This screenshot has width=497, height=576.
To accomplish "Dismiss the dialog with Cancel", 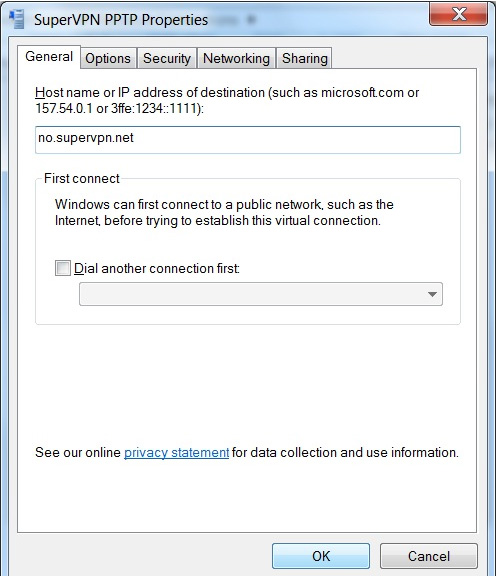I will (429, 556).
